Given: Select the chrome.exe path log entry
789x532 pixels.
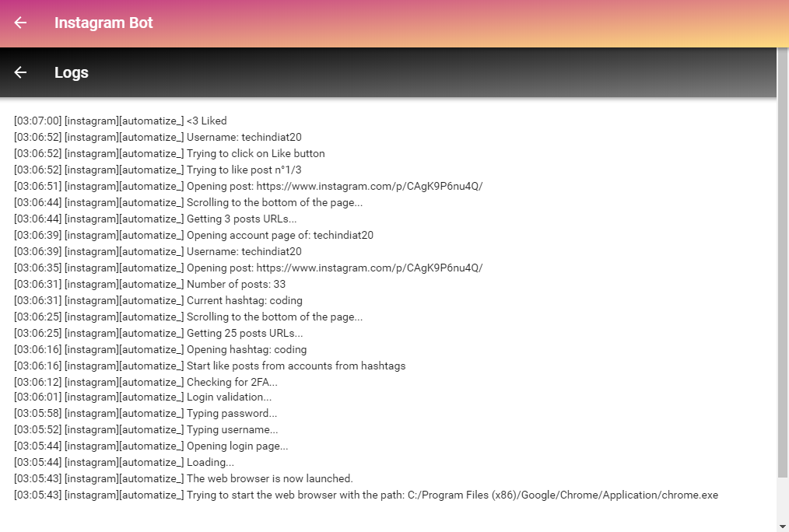Looking at the screenshot, I should [x=366, y=495].
